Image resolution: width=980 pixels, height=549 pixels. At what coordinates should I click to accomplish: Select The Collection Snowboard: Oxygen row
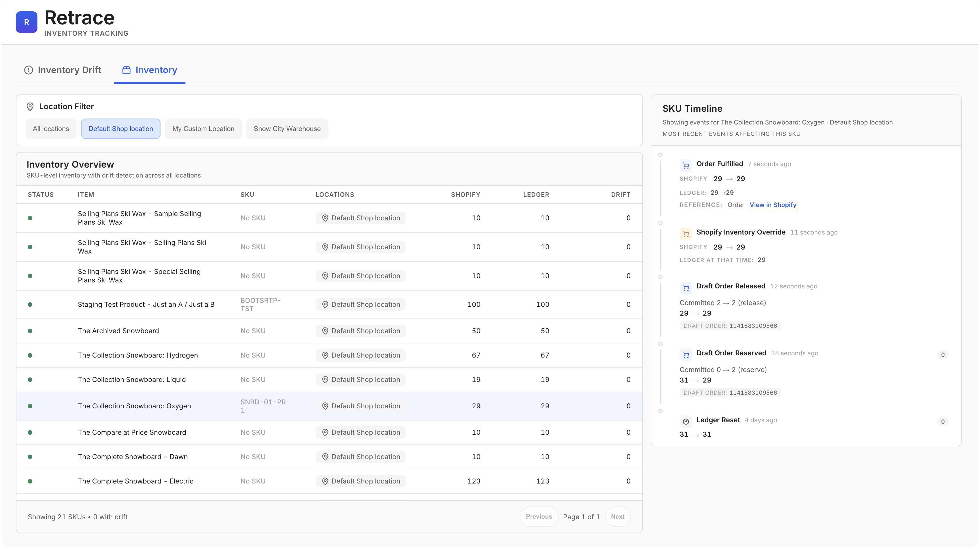(329, 406)
